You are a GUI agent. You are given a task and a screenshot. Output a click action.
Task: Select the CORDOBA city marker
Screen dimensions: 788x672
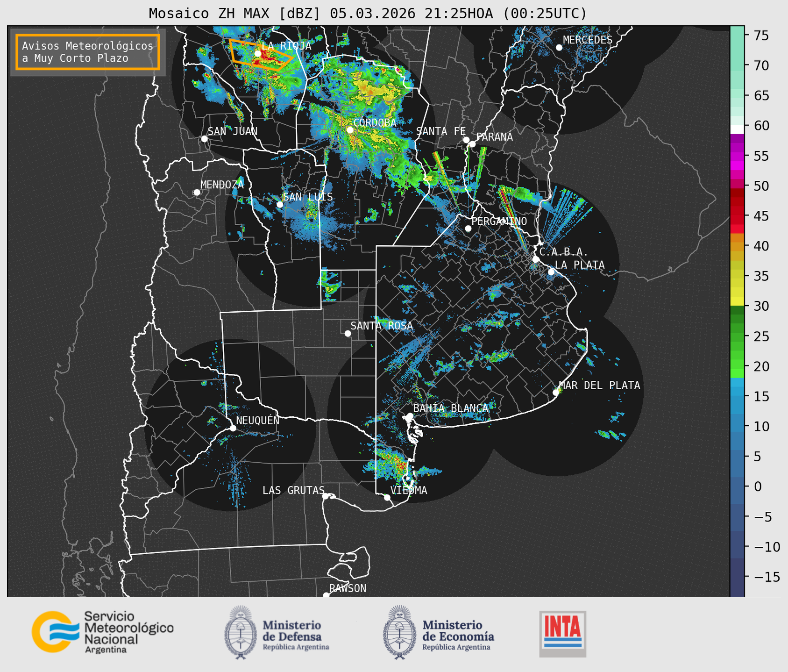click(350, 130)
